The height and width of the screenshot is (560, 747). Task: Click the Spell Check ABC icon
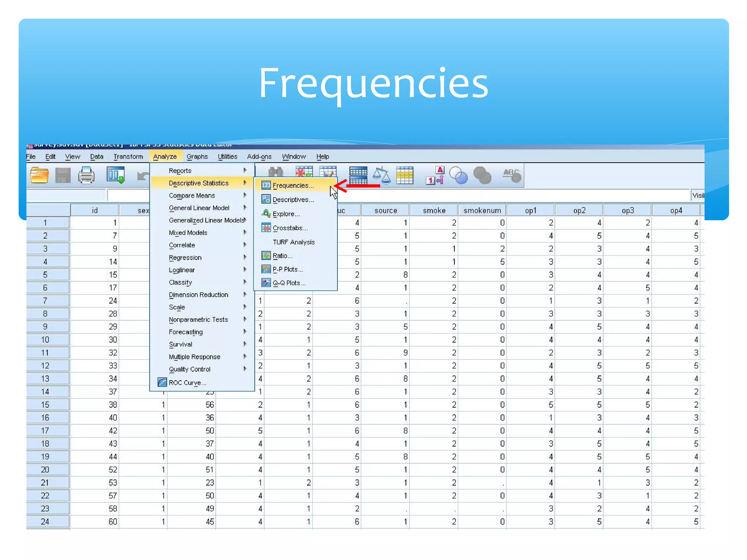click(x=511, y=175)
